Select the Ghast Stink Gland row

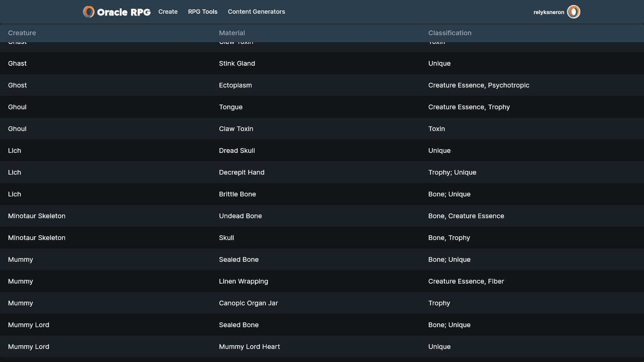tap(237, 64)
